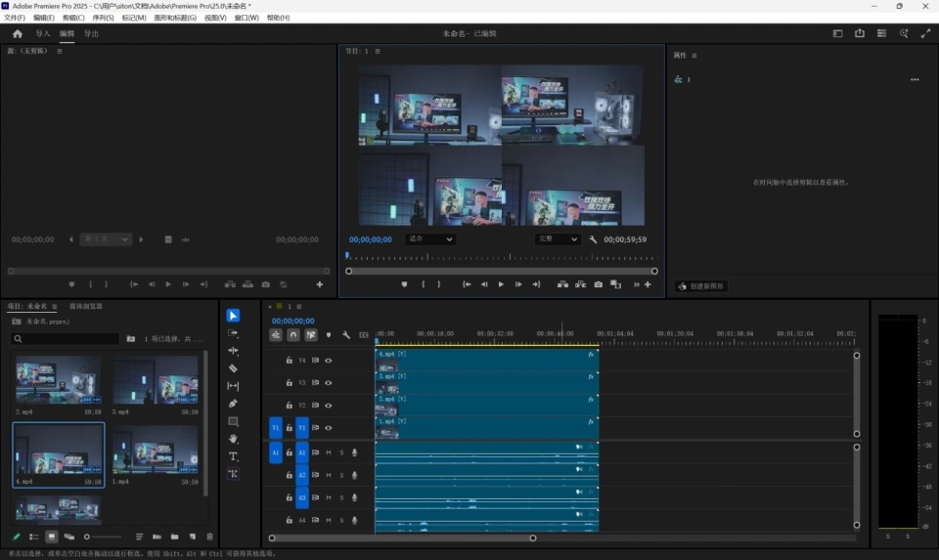
Task: Select the Pen tool
Action: point(233,404)
